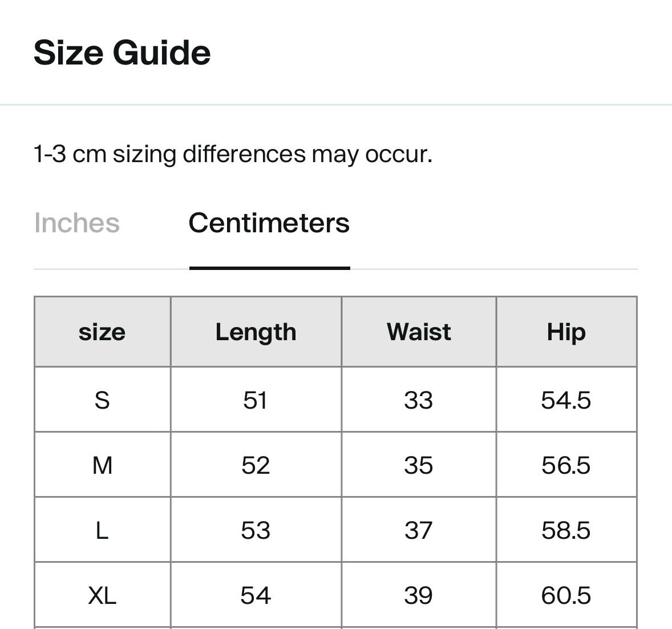Select the M size row label
This screenshot has width=672, height=629.
tap(103, 465)
